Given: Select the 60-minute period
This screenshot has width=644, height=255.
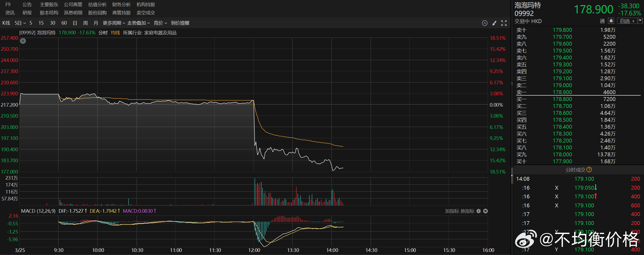Looking at the screenshot, I should tap(64, 23).
